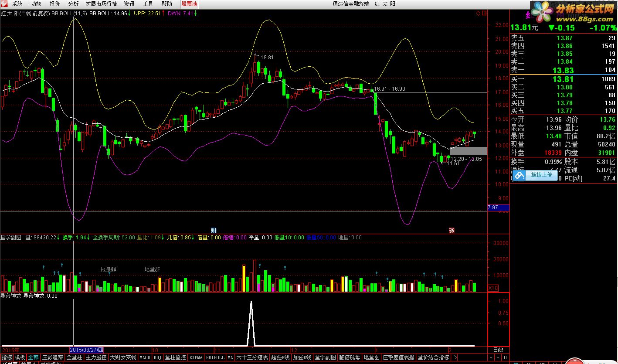The width and height of the screenshot is (618, 364).
Task: Switch to the 量学副图 indicator tab
Action: click(325, 357)
